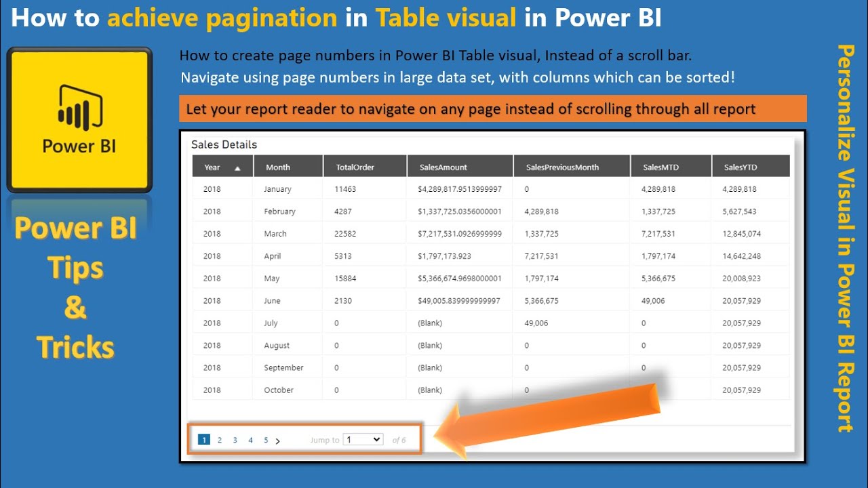Click SalesPreviousMonth "1,337,725" in March row

542,234
